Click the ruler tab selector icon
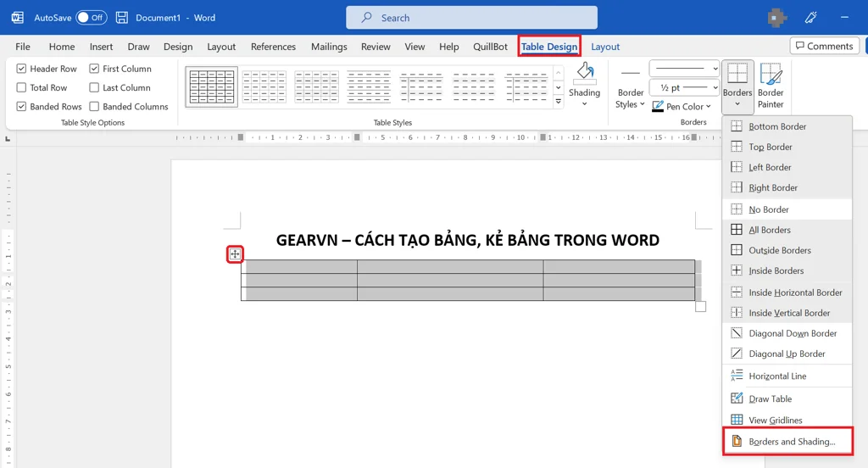Viewport: 868px width, 468px height. click(x=8, y=138)
